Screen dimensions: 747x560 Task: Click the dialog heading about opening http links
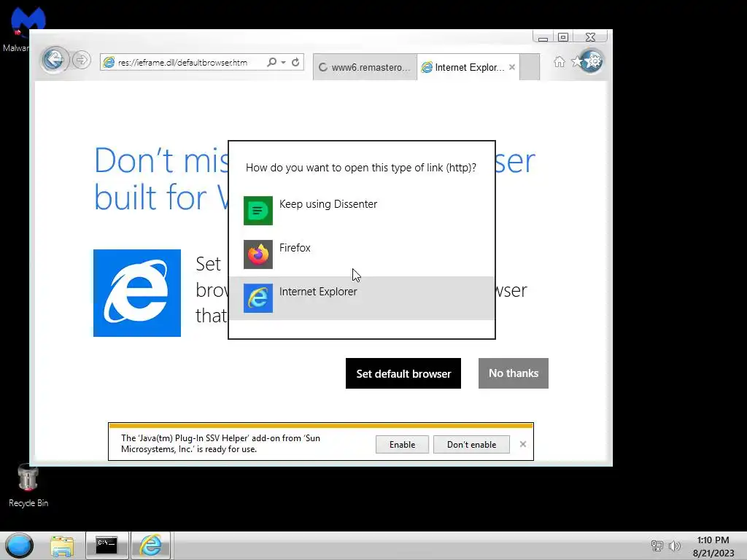pyautogui.click(x=361, y=168)
